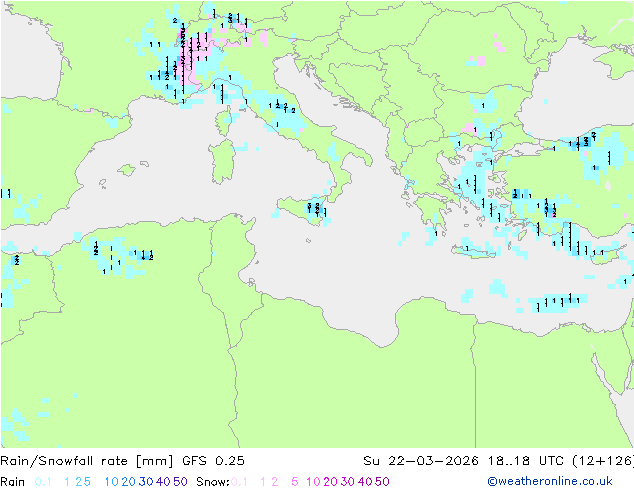Select the Snow legend value 5
The image size is (634, 490).
pos(295,482)
